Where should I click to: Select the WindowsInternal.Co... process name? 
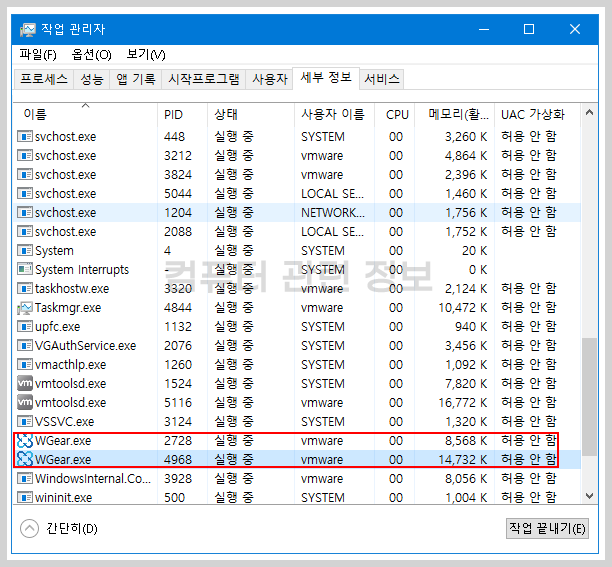tap(93, 479)
